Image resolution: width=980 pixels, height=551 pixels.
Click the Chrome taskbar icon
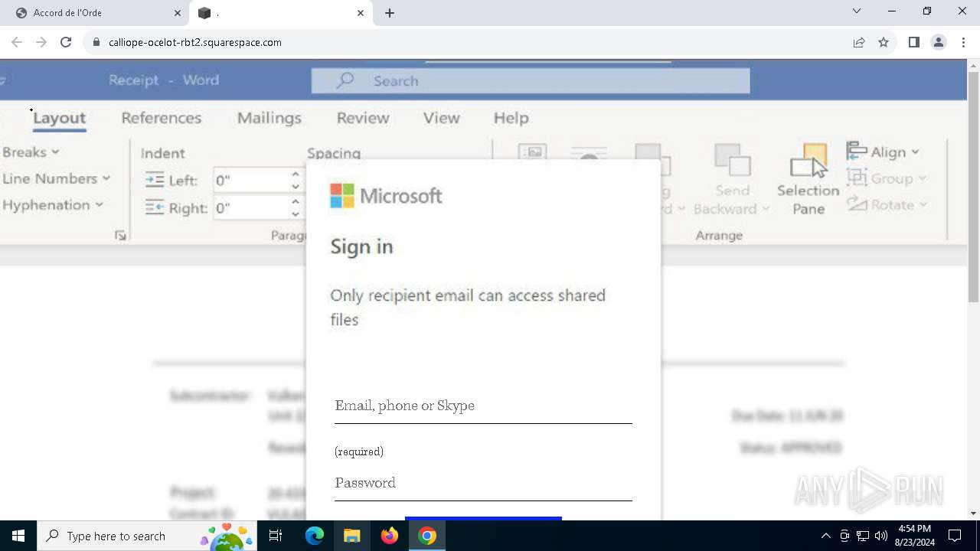(x=427, y=536)
